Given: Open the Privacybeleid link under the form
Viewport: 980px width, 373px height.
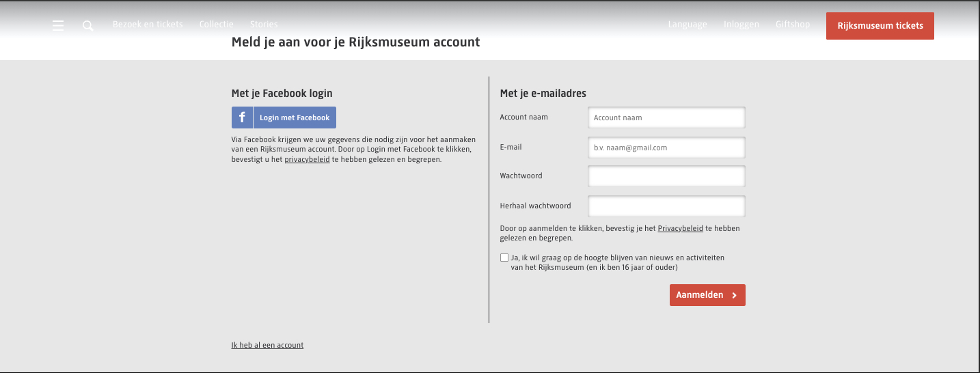Looking at the screenshot, I should [680, 229].
